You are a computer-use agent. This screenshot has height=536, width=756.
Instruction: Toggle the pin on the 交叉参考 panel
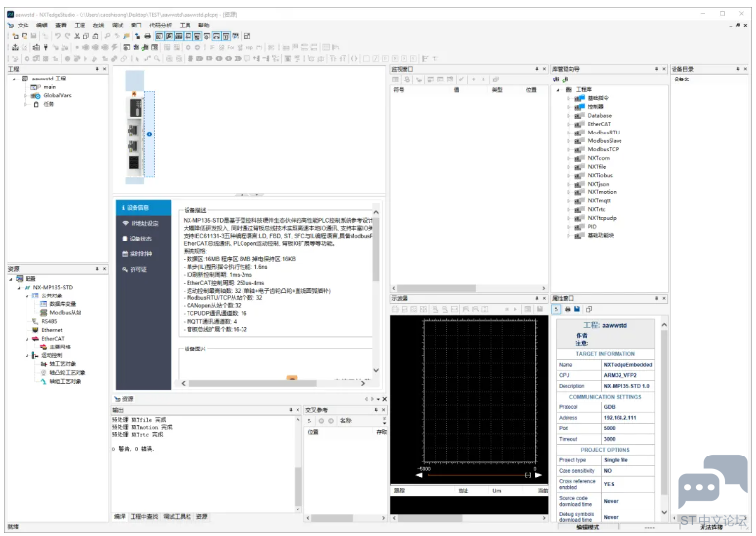[376, 410]
